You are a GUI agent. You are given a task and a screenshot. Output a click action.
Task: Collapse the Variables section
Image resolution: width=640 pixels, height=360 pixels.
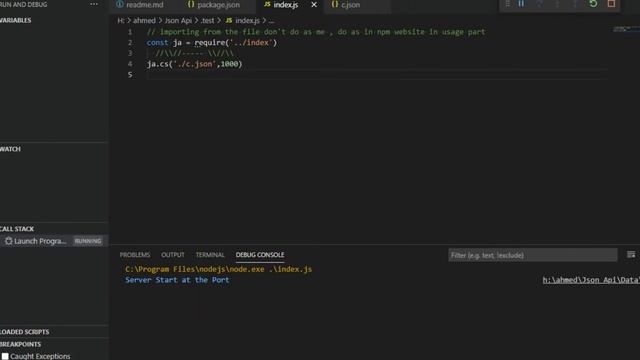[16, 20]
